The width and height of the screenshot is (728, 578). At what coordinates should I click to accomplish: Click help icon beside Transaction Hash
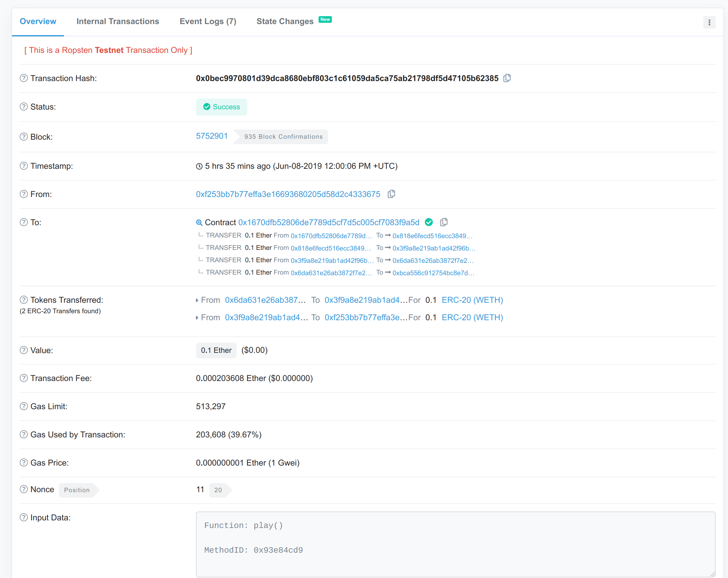click(24, 78)
